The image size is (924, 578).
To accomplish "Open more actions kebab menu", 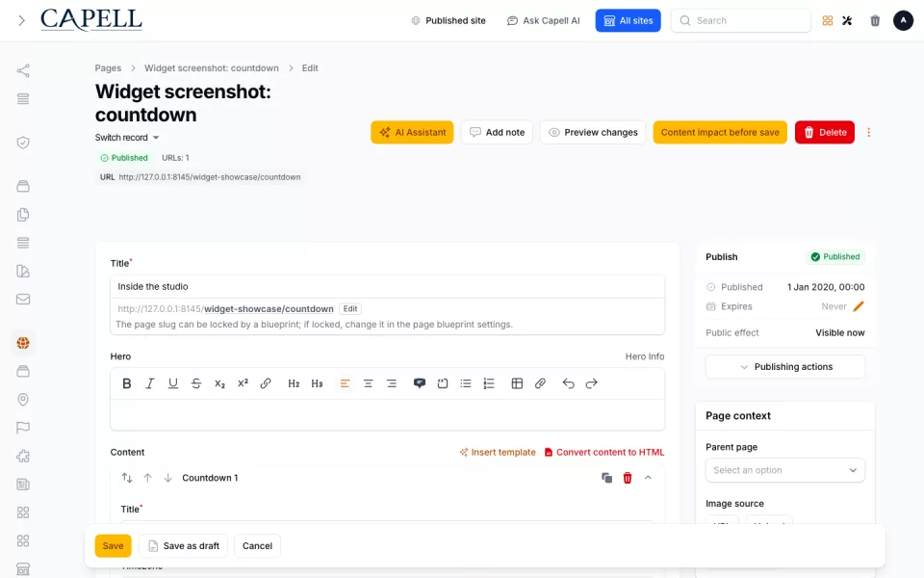I will [x=868, y=133].
